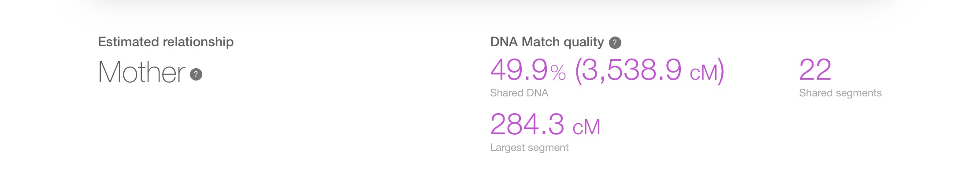Click the percent sign after 49.9
Viewport: 980px width, 191px height.
click(x=558, y=73)
